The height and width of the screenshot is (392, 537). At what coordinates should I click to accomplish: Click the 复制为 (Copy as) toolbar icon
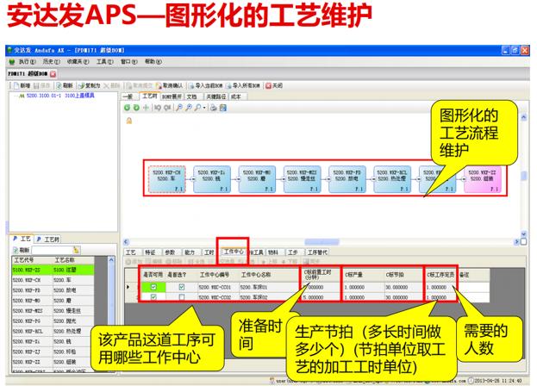tap(82, 85)
